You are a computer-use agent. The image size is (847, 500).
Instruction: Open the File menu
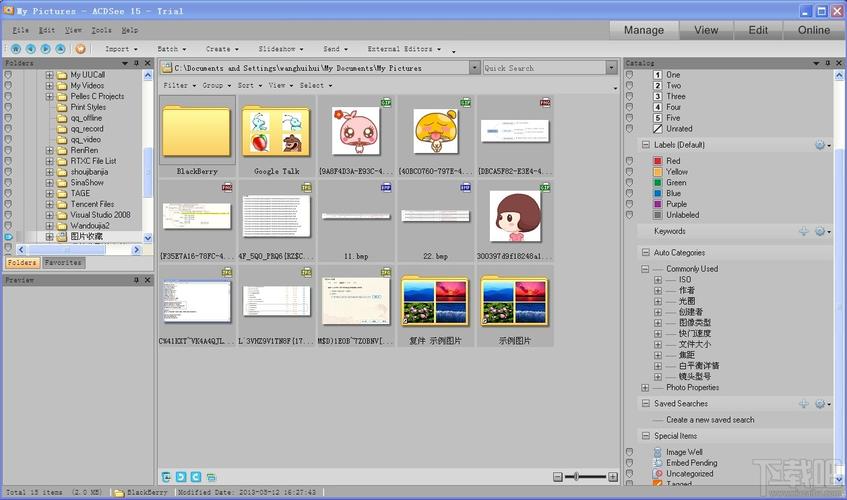point(21,30)
